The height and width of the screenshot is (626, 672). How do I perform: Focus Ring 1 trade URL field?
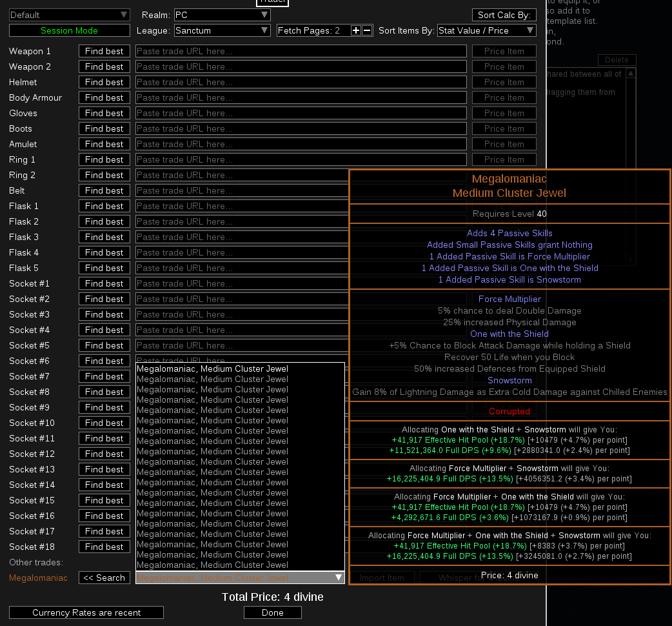pyautogui.click(x=301, y=159)
